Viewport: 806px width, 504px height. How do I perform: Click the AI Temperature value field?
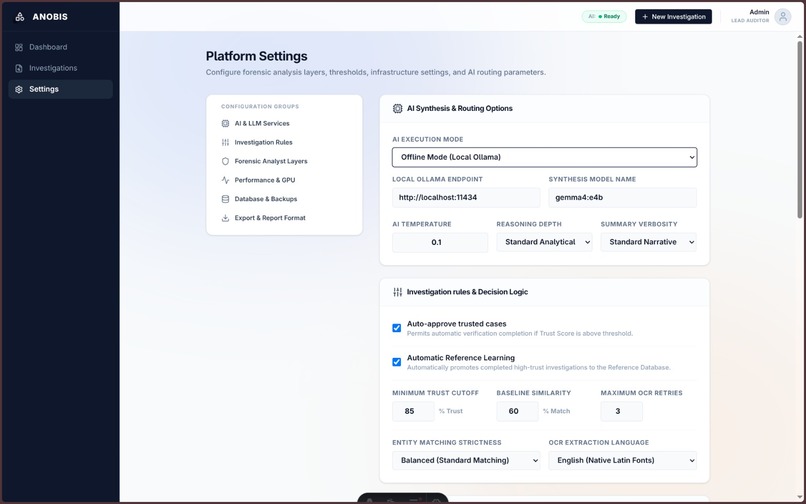440,242
